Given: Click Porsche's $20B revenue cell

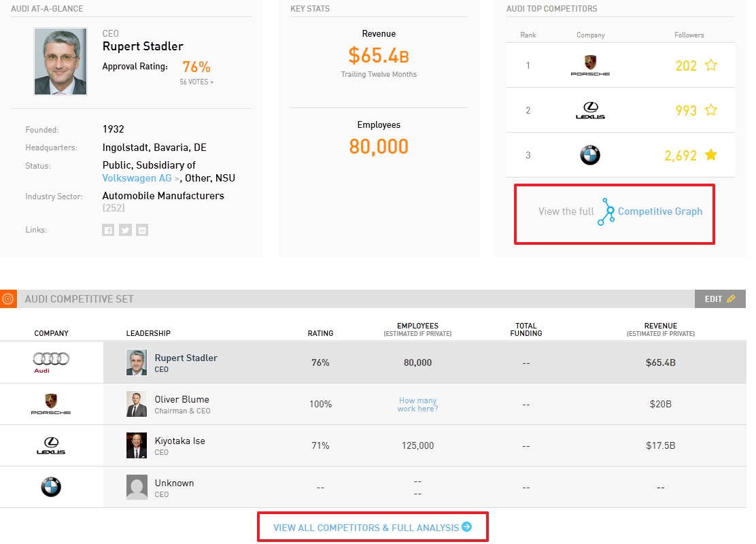Looking at the screenshot, I should [661, 404].
